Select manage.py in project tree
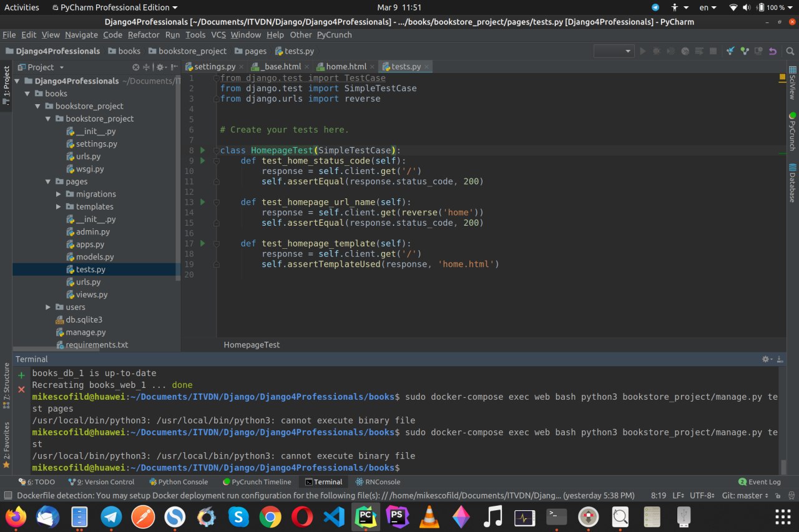Image resolution: width=799 pixels, height=532 pixels. coord(80,332)
